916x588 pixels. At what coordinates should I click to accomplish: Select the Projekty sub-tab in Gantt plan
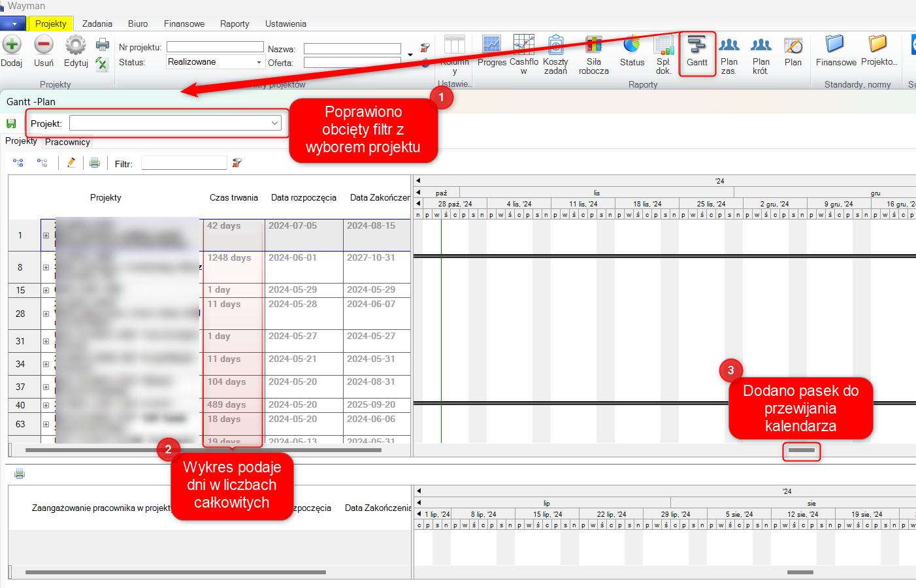point(21,141)
